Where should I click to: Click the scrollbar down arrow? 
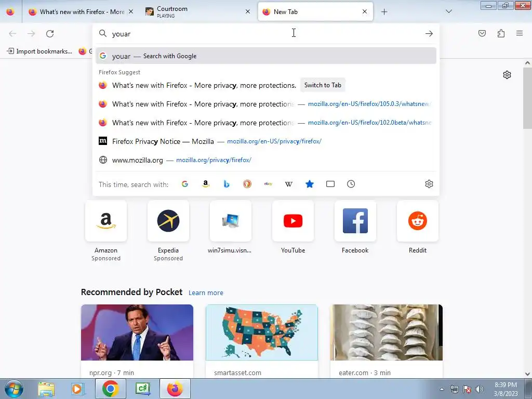[527, 374]
